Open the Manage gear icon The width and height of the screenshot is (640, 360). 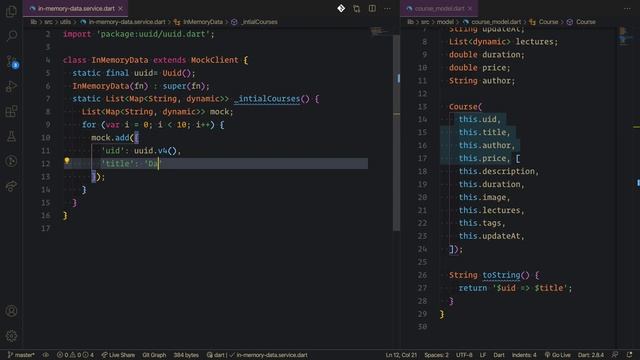click(11, 336)
